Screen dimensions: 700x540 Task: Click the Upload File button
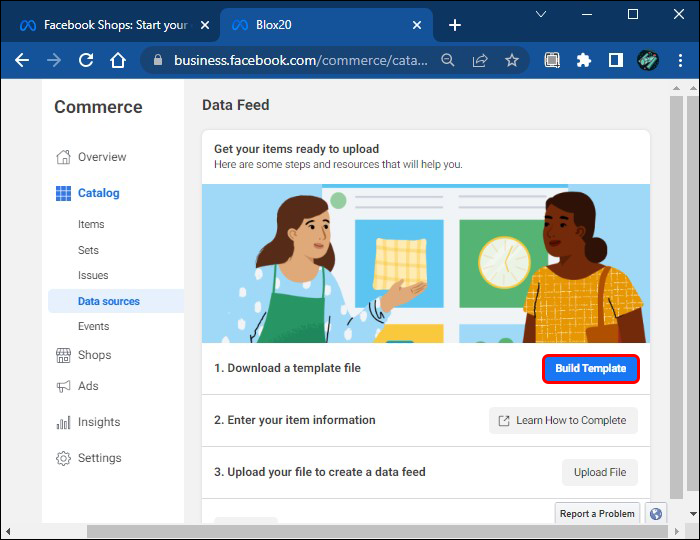(600, 472)
